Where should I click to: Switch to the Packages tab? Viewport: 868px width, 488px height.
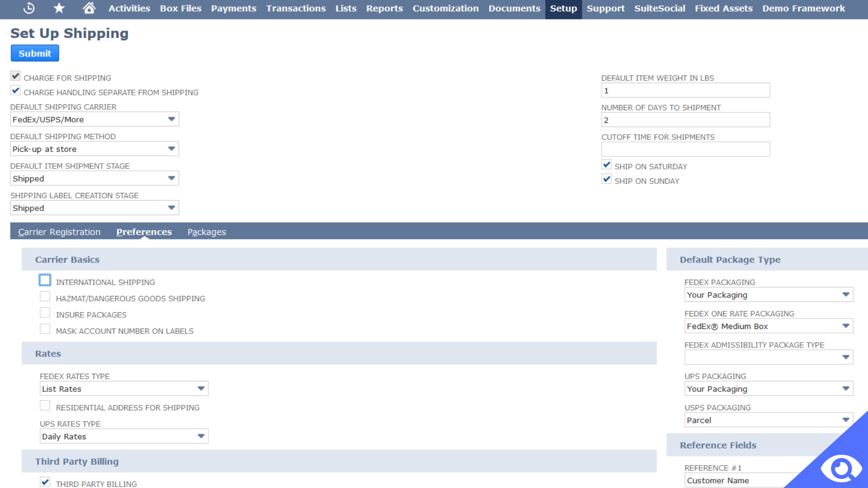[x=207, y=232]
